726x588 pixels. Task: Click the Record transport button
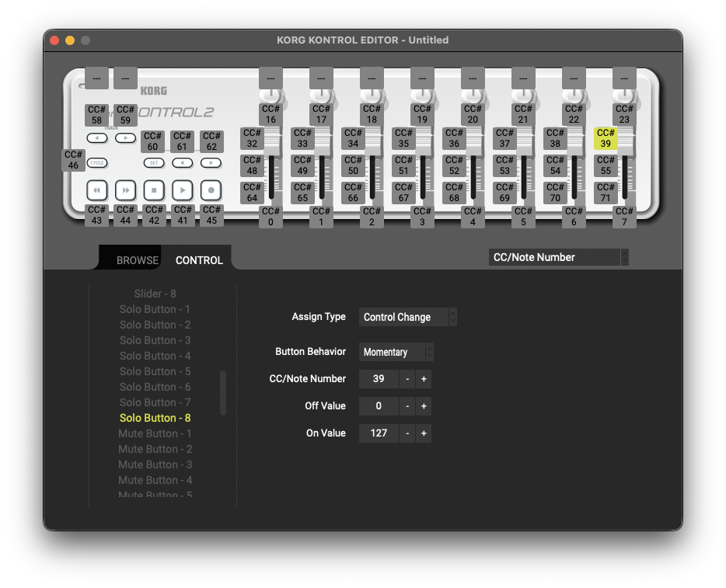(211, 190)
